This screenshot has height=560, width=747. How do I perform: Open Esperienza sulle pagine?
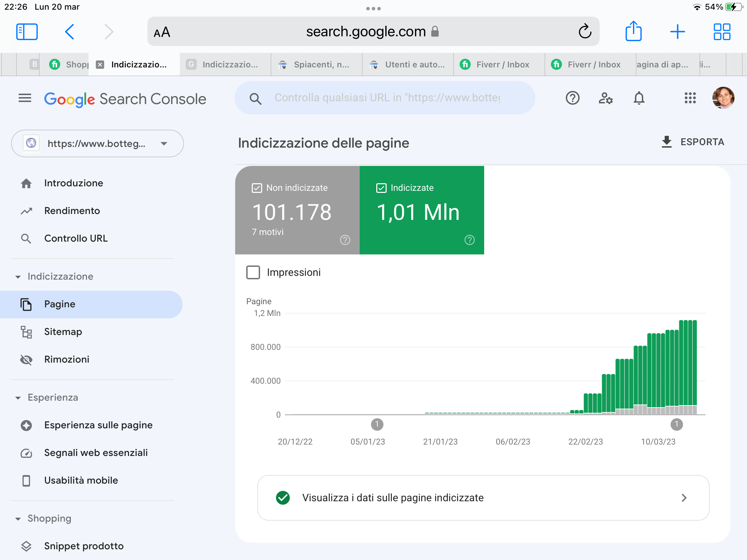98,425
